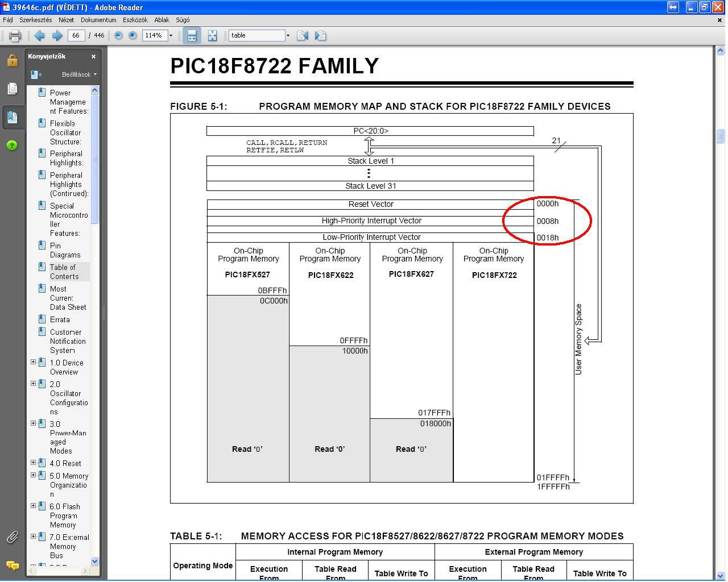Zoom in with the plus magnifier button

tap(133, 35)
